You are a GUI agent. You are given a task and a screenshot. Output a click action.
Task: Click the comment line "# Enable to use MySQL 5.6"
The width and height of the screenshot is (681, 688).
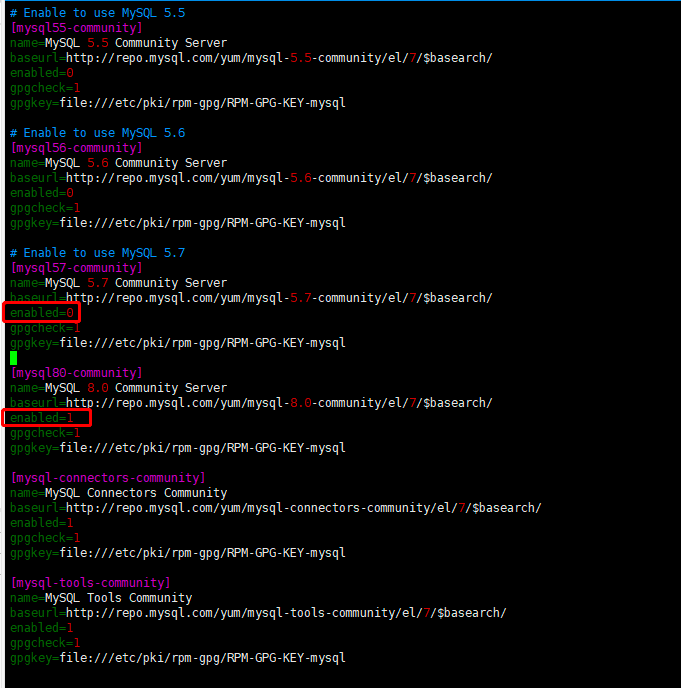tap(97, 133)
